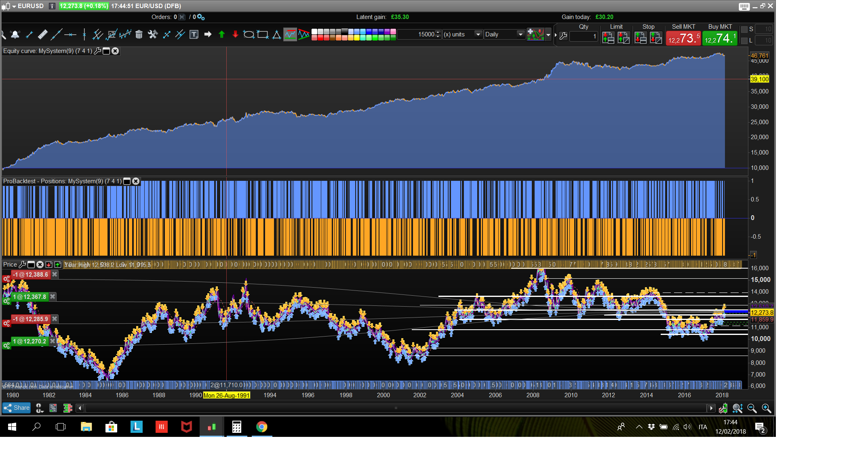Open the Daily timeframe dropdown
The height and width of the screenshot is (466, 868).
click(x=520, y=34)
